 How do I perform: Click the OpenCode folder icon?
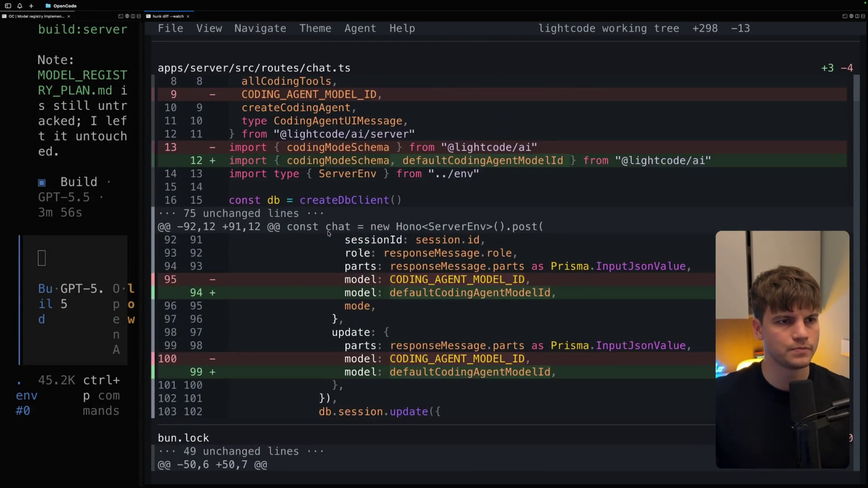(x=48, y=6)
